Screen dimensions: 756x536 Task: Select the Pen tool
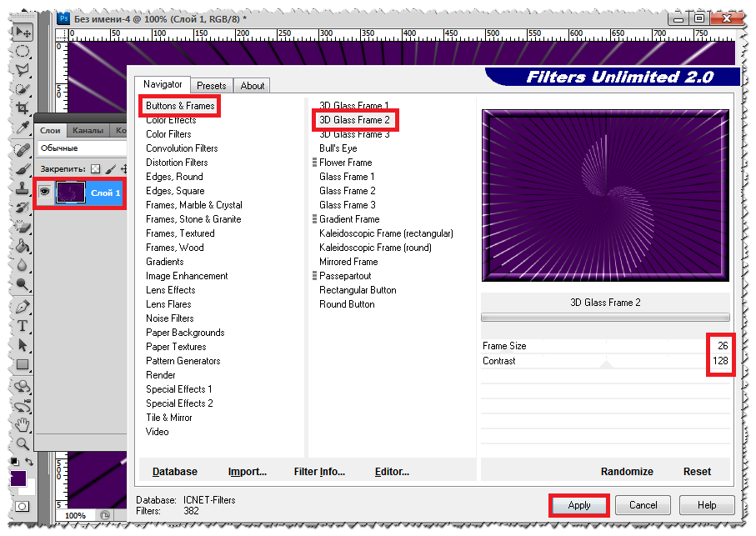[23, 307]
